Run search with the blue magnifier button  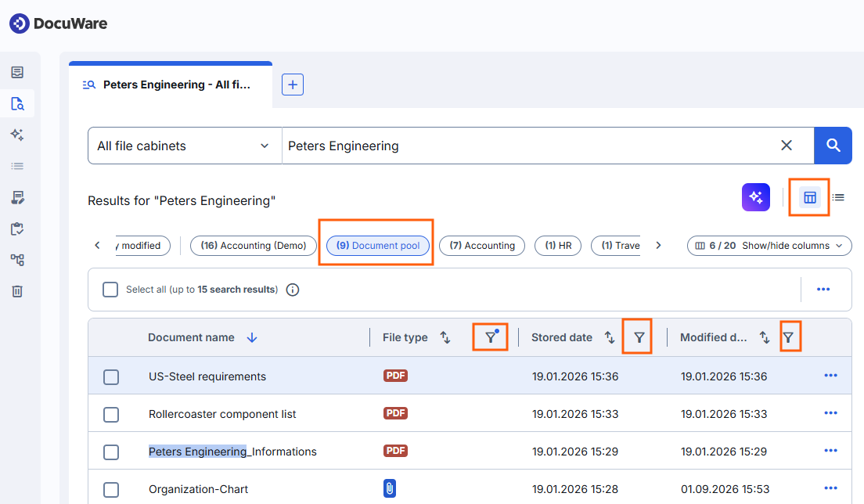tap(833, 146)
